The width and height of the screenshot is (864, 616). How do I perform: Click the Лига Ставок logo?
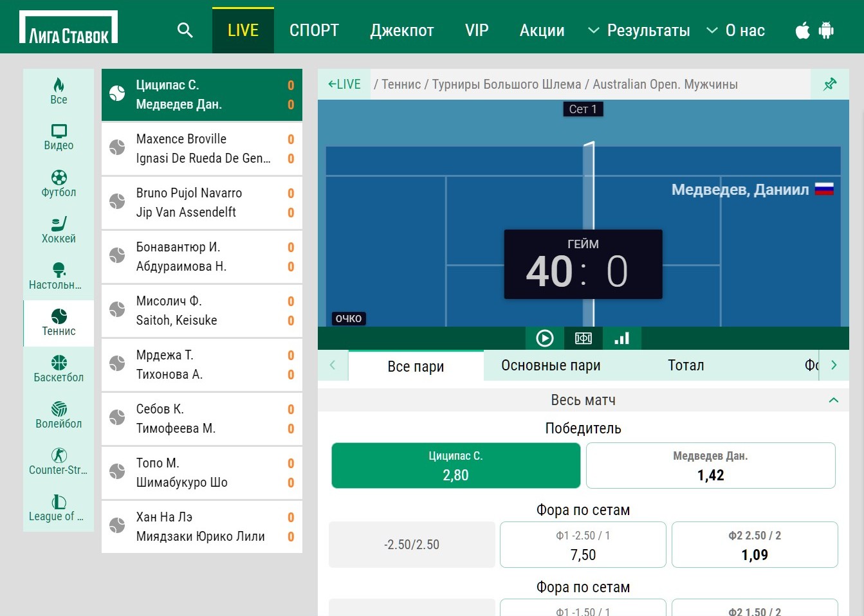pyautogui.click(x=68, y=27)
